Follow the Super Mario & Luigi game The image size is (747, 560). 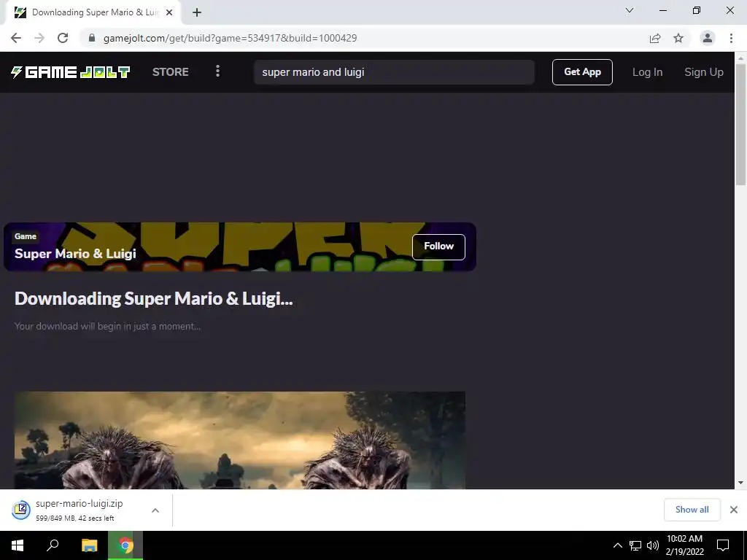(x=438, y=246)
